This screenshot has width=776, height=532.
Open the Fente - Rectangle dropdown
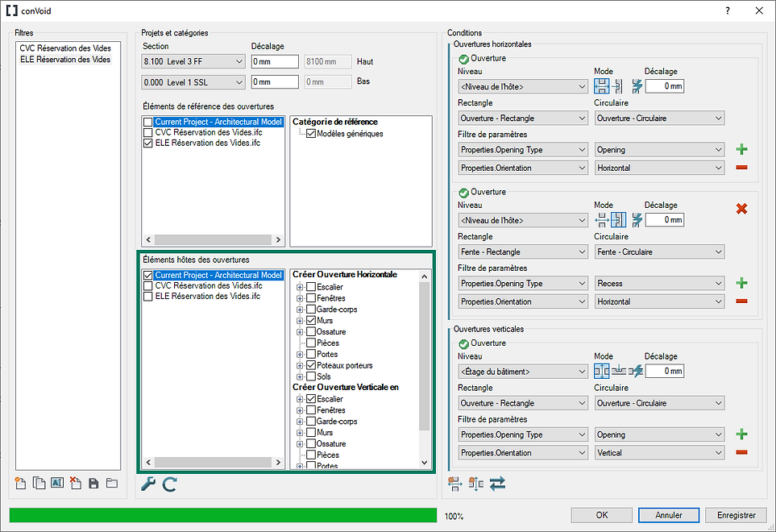tap(523, 252)
